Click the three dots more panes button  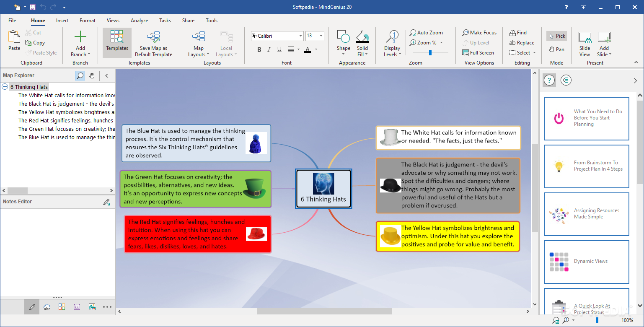[x=107, y=307]
